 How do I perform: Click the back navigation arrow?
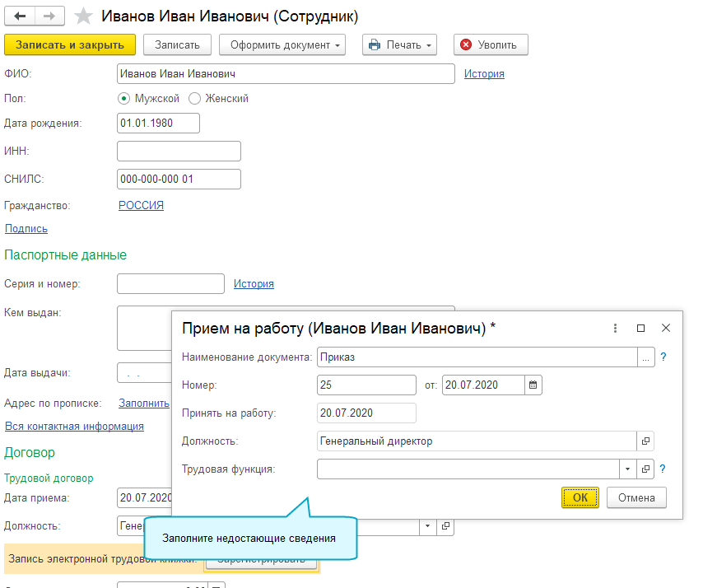coord(20,16)
